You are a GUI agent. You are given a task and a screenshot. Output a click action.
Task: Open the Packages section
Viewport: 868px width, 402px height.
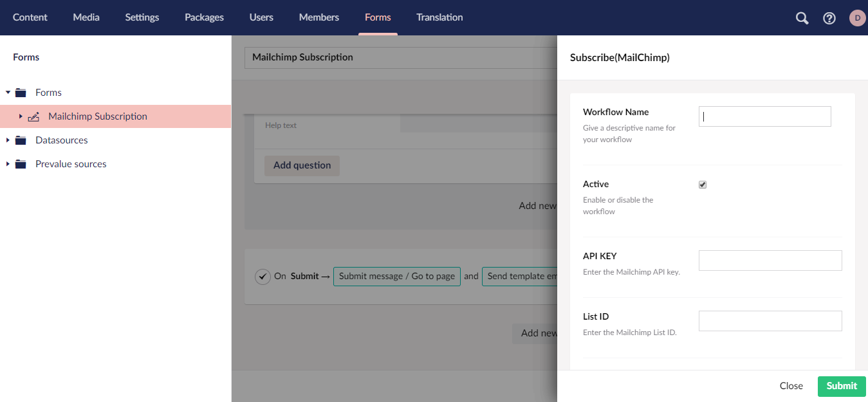204,17
